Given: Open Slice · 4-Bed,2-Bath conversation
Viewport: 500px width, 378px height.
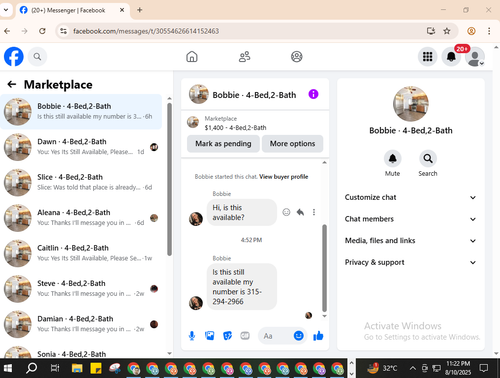Looking at the screenshot, I should point(81,182).
